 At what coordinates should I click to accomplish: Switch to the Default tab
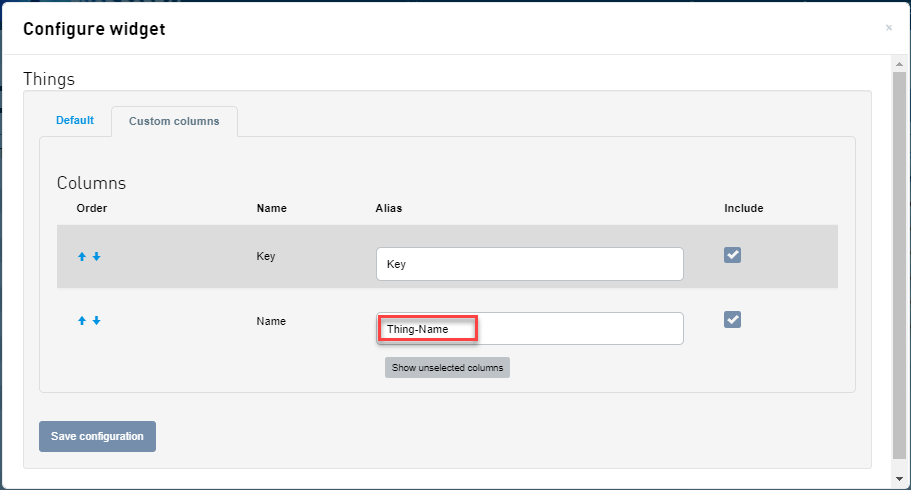click(x=75, y=121)
